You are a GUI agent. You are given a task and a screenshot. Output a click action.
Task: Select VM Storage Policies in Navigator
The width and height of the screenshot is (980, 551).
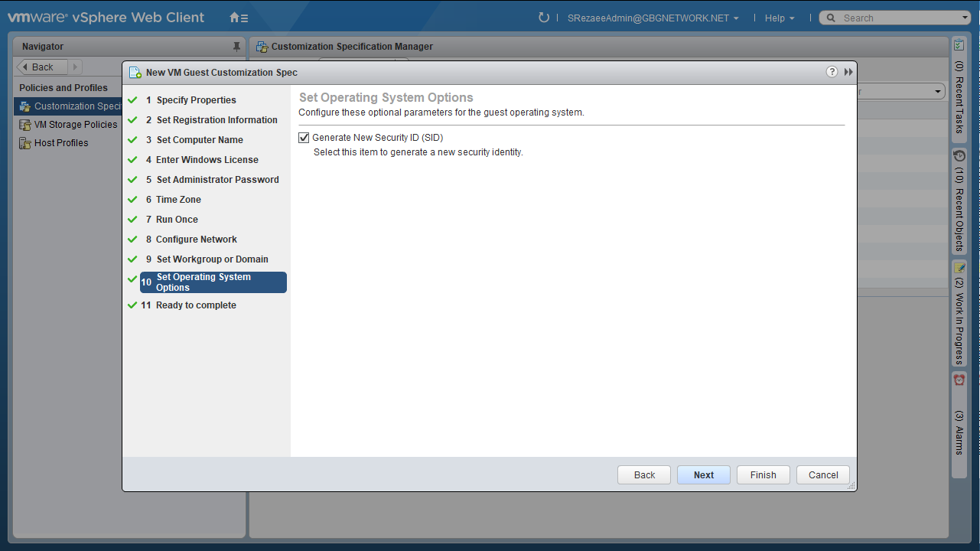(75, 125)
